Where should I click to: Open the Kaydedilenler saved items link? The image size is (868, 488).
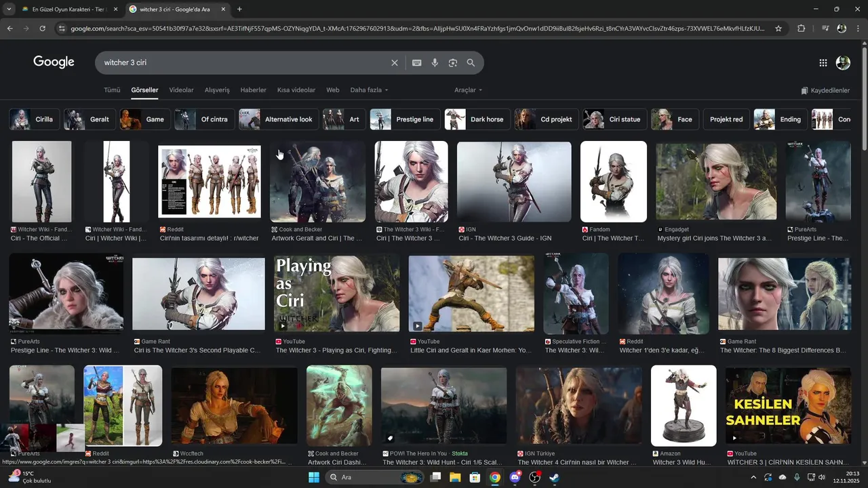pyautogui.click(x=825, y=90)
